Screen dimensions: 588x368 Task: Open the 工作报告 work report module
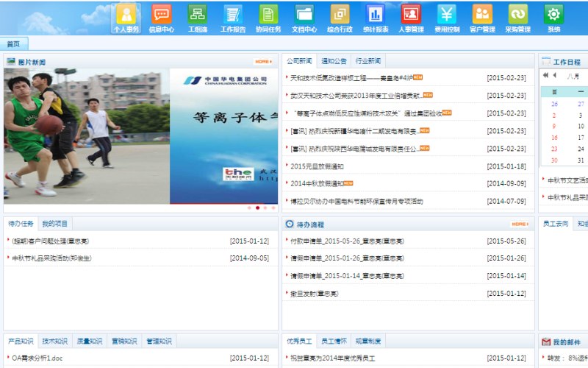[x=233, y=18]
